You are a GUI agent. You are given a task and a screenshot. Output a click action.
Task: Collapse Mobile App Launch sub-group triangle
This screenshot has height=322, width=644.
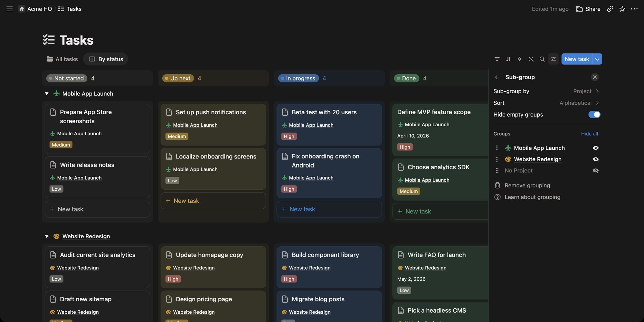pos(47,94)
